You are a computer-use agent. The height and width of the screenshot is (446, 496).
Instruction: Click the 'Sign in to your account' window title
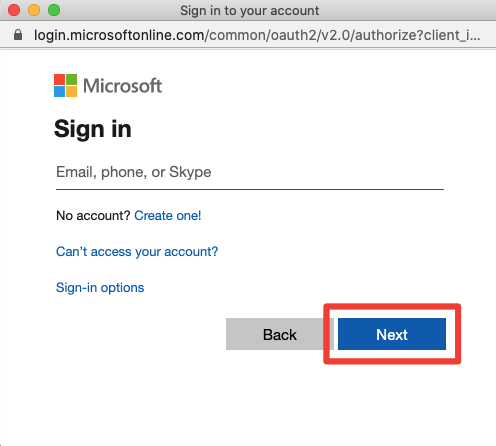click(x=249, y=11)
